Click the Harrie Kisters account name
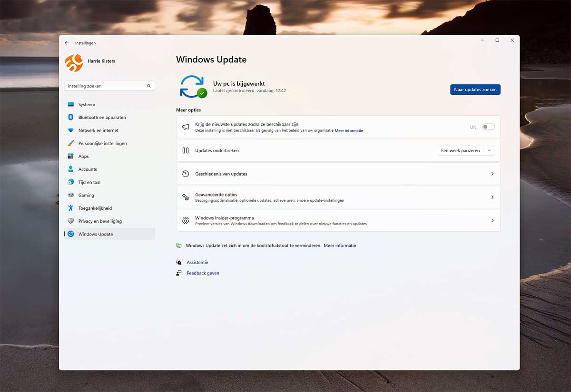The image size is (571, 392). (x=101, y=61)
